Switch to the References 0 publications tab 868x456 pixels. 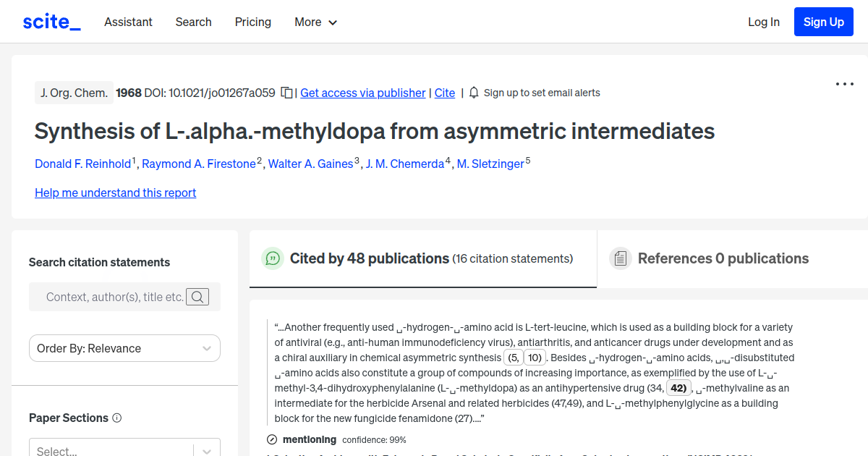(723, 258)
